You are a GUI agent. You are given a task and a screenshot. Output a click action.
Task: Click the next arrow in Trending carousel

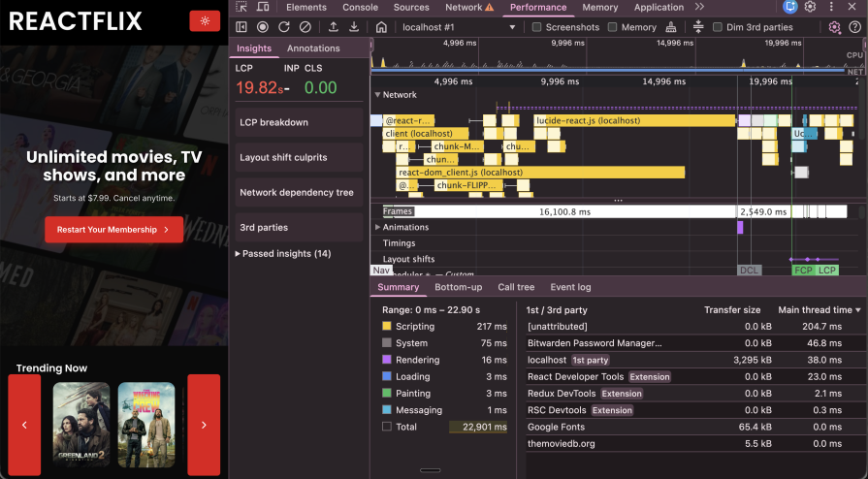point(204,425)
